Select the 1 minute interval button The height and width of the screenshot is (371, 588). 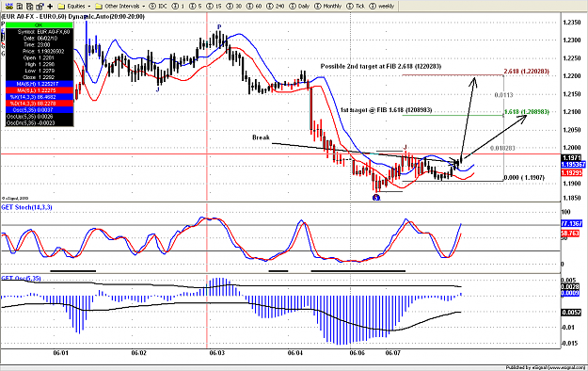(178, 6)
